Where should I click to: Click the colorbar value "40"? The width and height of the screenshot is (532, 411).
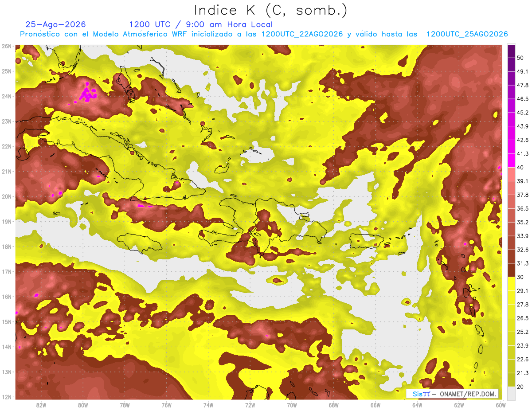pos(520,168)
